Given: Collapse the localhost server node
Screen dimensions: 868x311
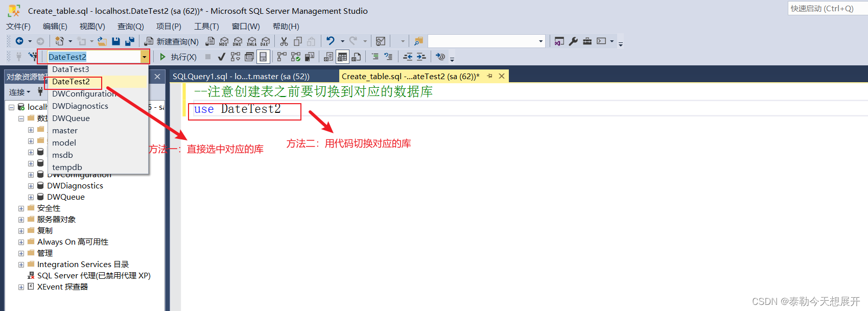Looking at the screenshot, I should 11,107.
